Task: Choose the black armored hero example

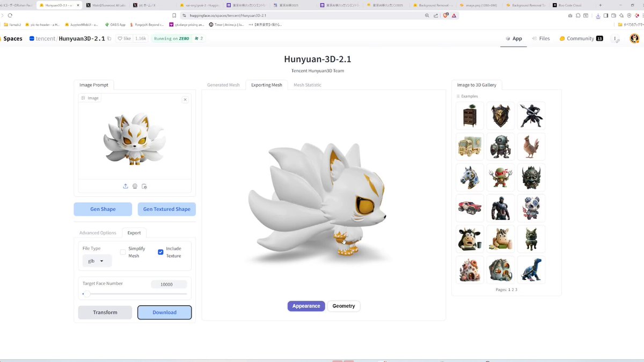Action: click(x=500, y=208)
